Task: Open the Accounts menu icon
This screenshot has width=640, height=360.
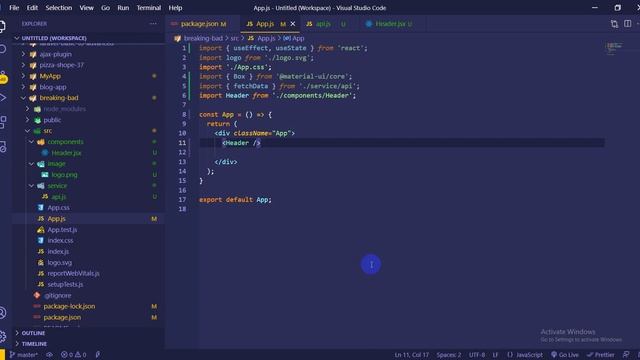Action: pos(3,313)
